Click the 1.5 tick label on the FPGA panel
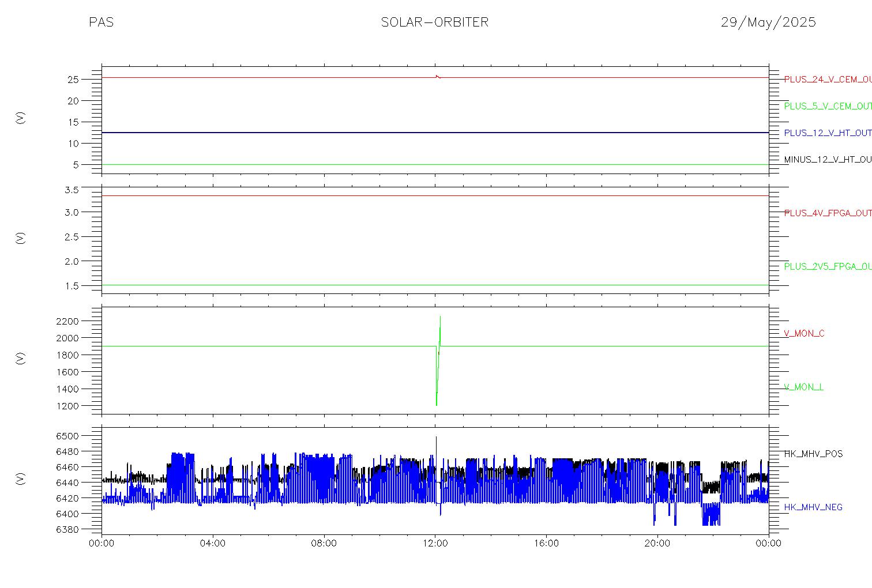872x588 pixels. [x=72, y=286]
